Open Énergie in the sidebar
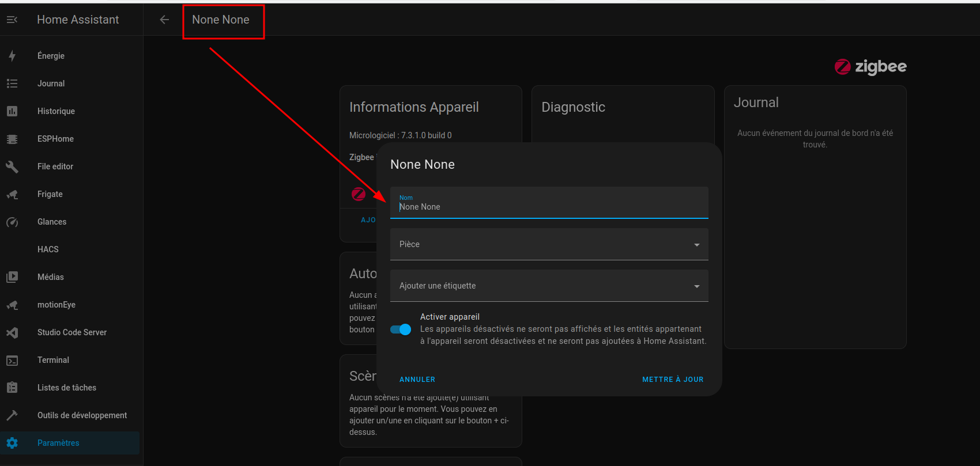Viewport: 980px width, 466px height. coord(70,56)
